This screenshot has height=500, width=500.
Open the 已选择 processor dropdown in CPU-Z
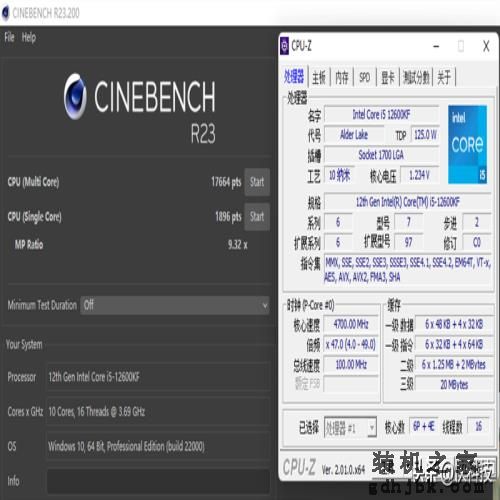point(350,427)
